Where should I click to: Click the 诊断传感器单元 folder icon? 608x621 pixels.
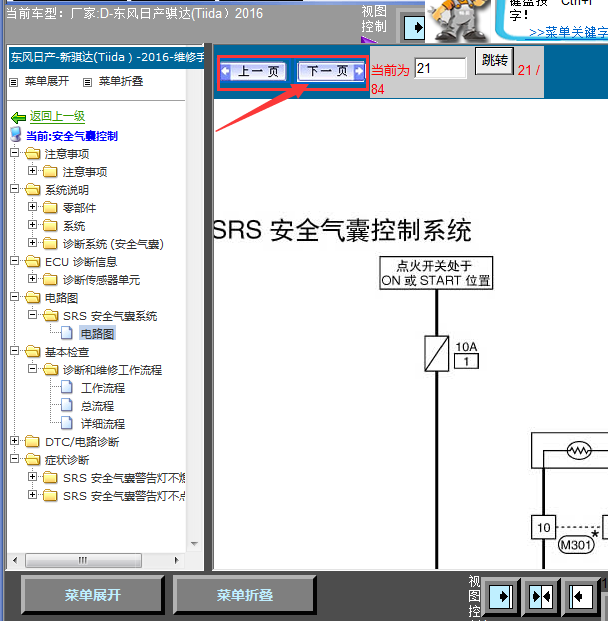50,280
